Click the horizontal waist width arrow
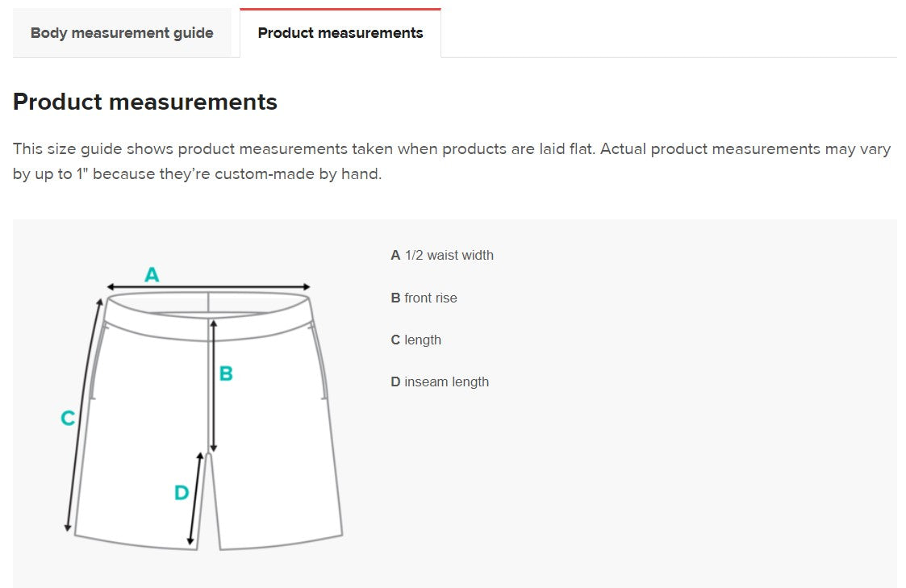 pos(208,286)
